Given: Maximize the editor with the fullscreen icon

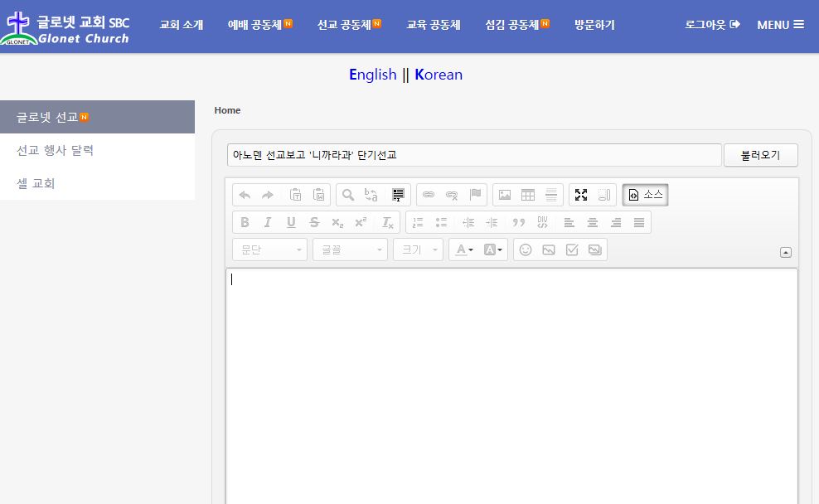Looking at the screenshot, I should pyautogui.click(x=581, y=195).
